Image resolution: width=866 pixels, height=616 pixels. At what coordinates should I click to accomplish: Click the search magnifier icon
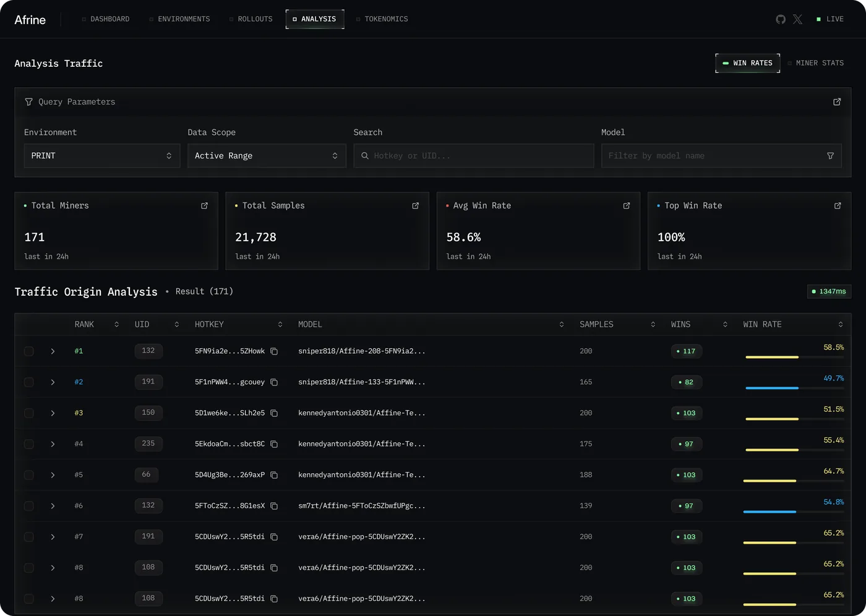click(x=365, y=156)
